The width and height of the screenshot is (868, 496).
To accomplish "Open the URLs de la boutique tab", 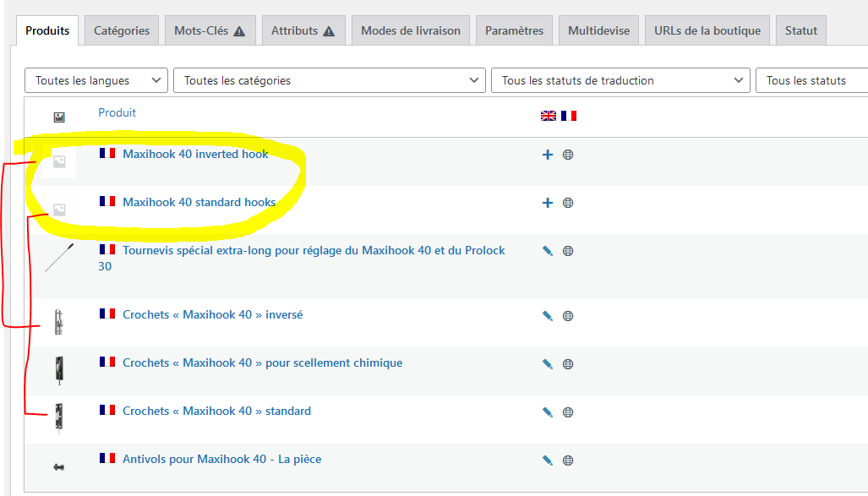I will [707, 30].
